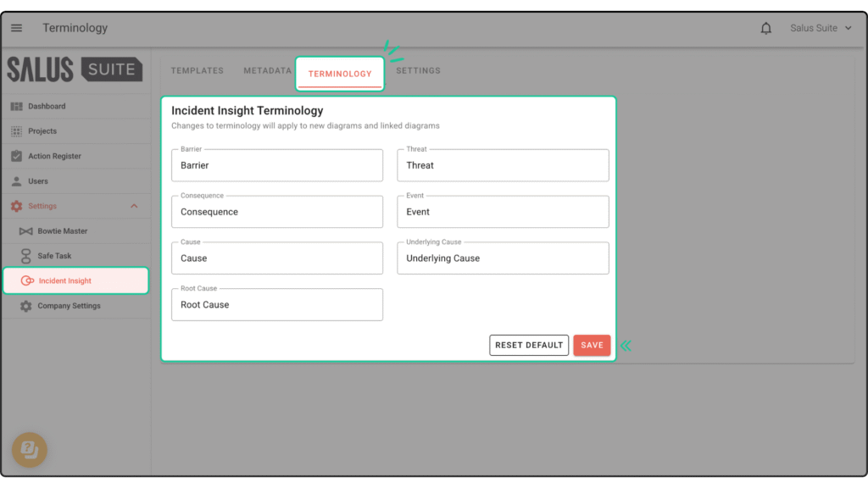The width and height of the screenshot is (868, 488).
Task: Open the help chat widget
Action: click(x=29, y=450)
